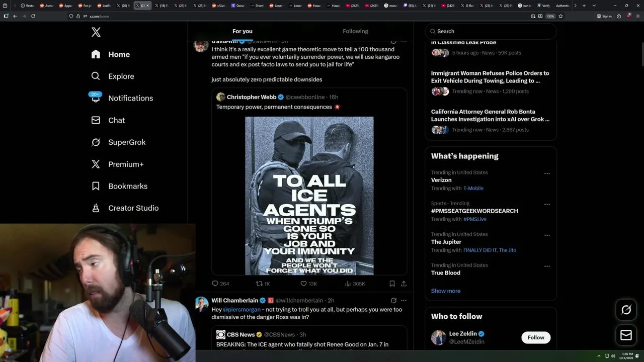Switch to the For you tab
The image size is (644, 362).
click(243, 31)
